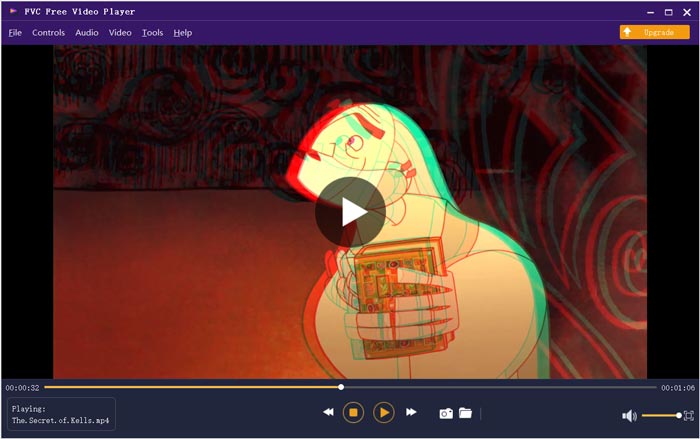The image size is (700, 439).
Task: Click the FVC app logo icon
Action: click(13, 11)
